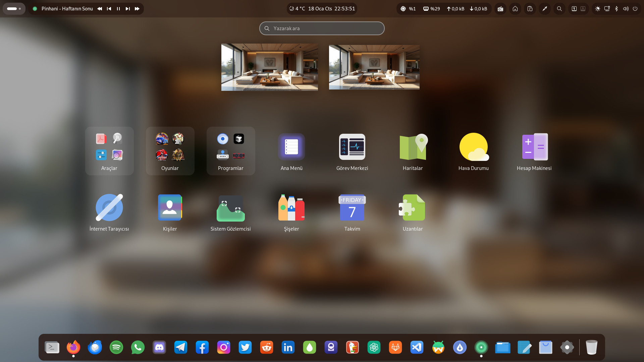Open the Şişeler app
644x362 pixels.
pos(291,212)
